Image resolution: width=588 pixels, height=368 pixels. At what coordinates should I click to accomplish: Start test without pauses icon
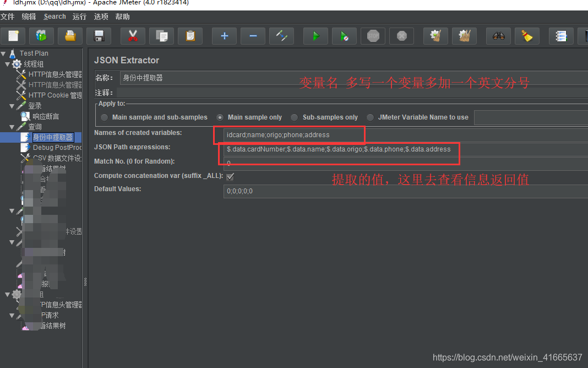tap(344, 36)
